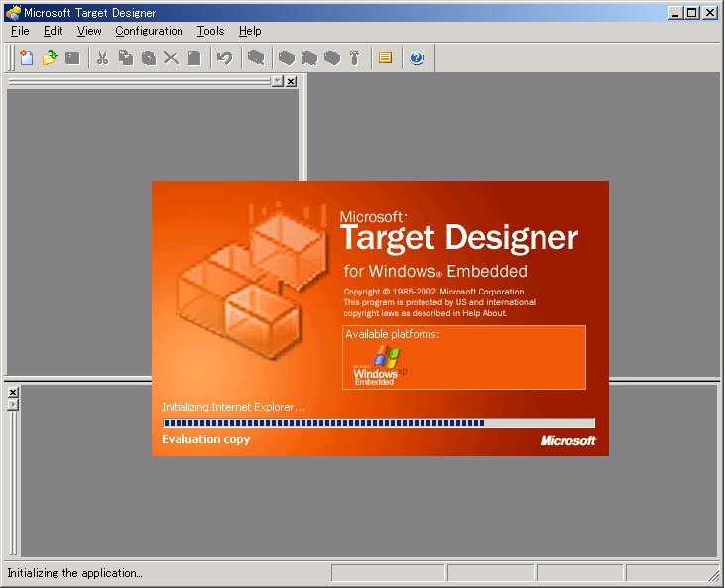725x588 pixels.
Task: Click the Target Designer title bar app icon
Action: [14, 13]
